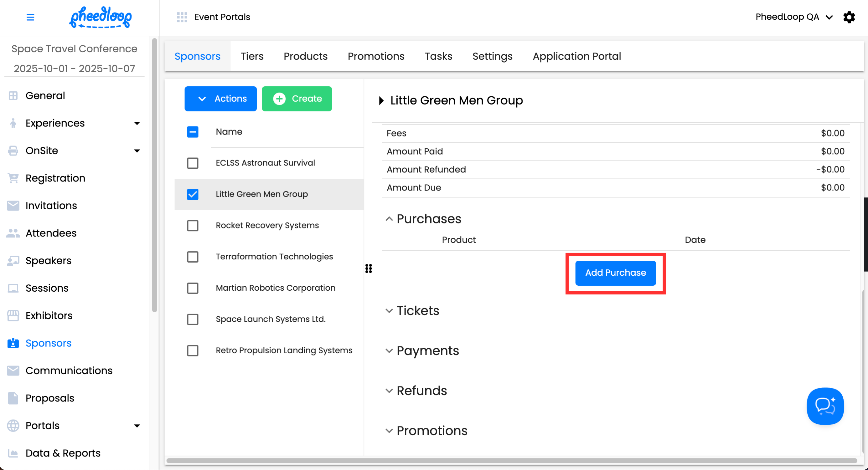The image size is (868, 470).
Task: Click the Event Portals grid icon
Action: 182,17
